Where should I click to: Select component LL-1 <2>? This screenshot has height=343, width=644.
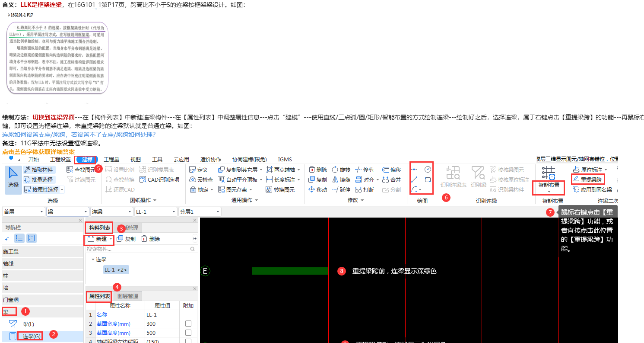point(116,269)
